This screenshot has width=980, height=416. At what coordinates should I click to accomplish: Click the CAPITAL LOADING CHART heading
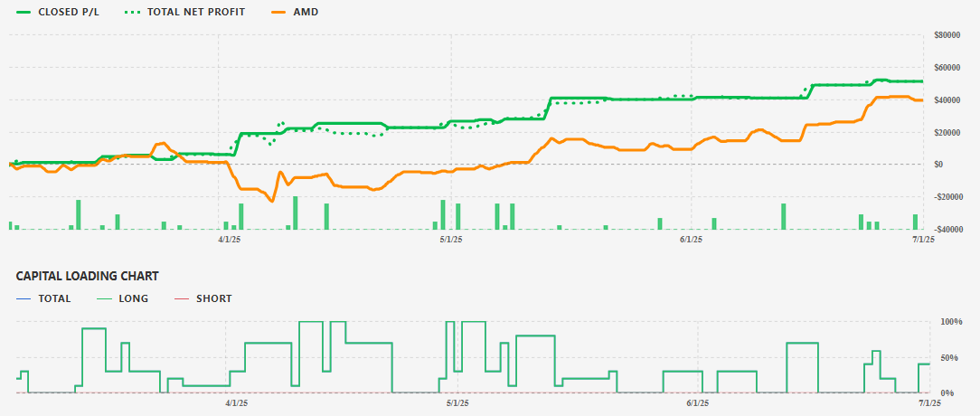click(x=87, y=276)
